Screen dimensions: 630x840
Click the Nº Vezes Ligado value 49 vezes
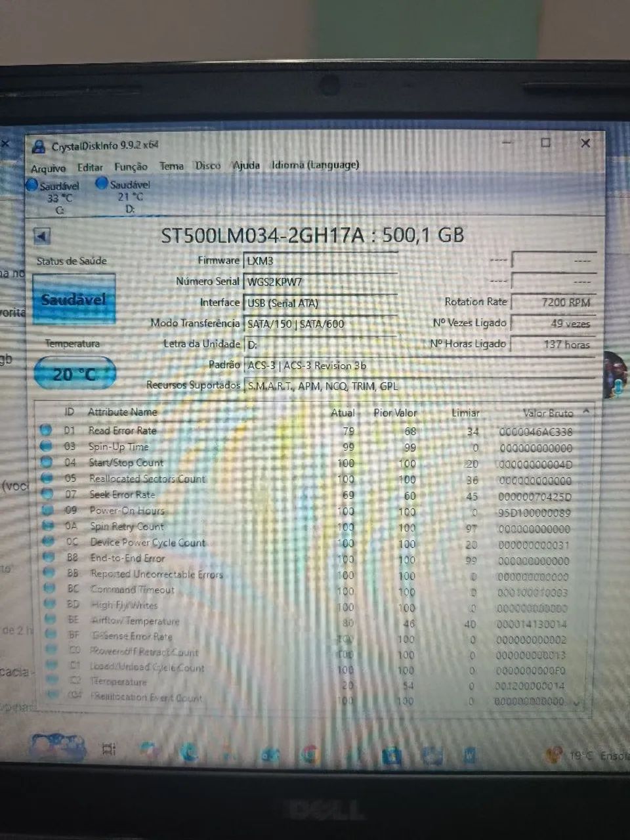click(554, 323)
